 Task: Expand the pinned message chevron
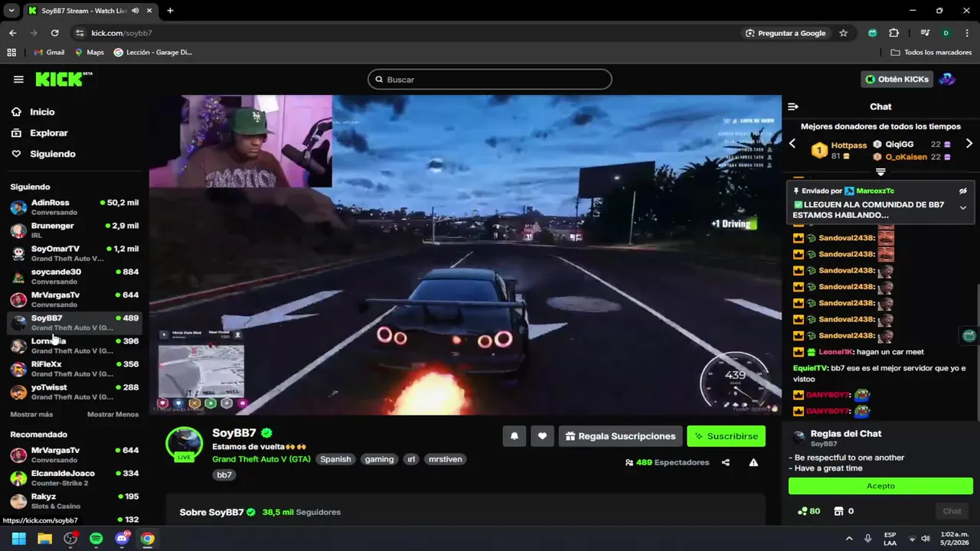click(963, 208)
